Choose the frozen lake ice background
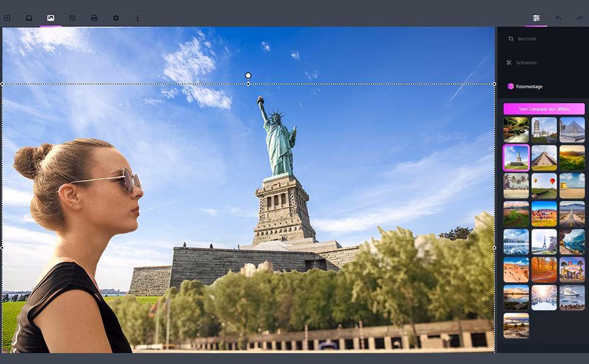Screen dimensions: 589x364 click(x=516, y=241)
